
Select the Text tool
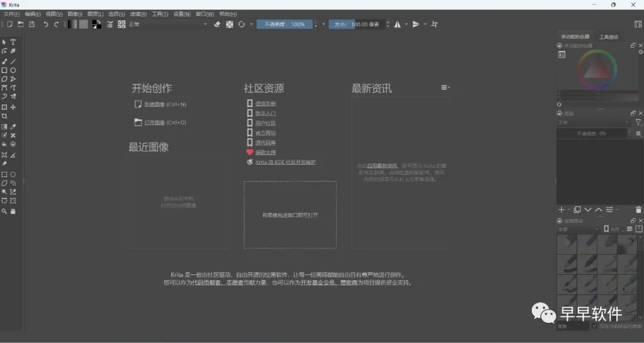[13, 42]
